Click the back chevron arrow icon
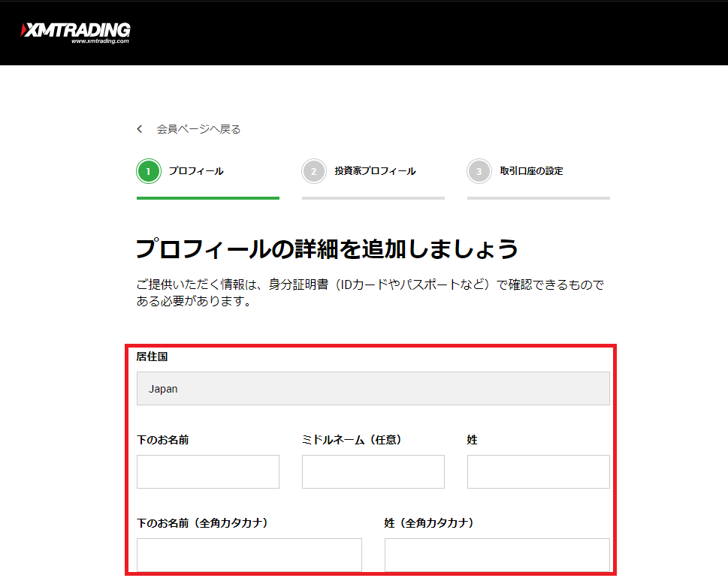728x578 pixels. pos(139,129)
